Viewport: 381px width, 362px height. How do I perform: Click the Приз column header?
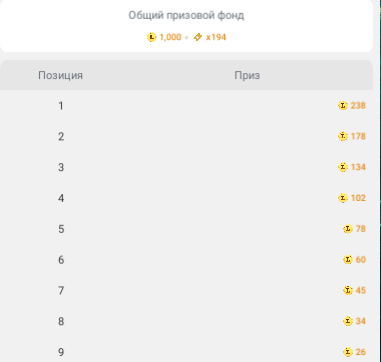(247, 75)
